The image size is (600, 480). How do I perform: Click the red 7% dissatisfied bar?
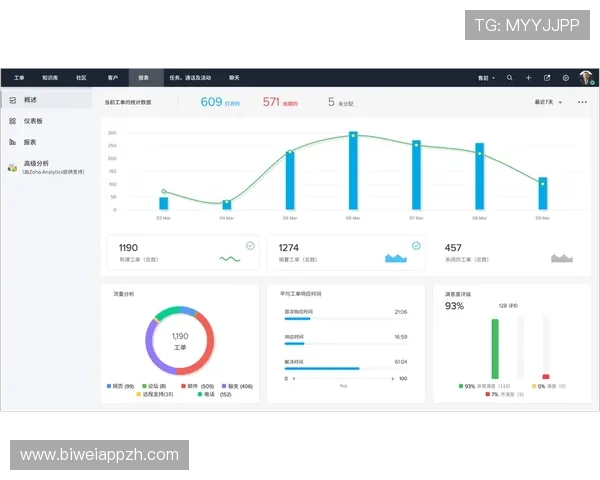tap(546, 377)
